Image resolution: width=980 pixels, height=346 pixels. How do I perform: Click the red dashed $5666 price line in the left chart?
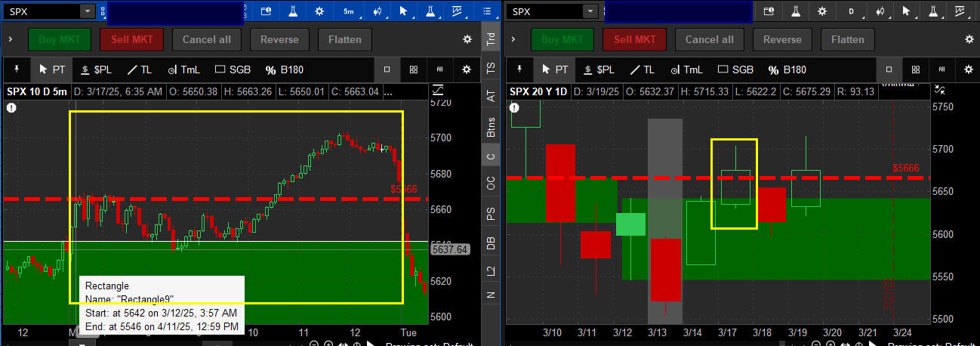pos(227,199)
